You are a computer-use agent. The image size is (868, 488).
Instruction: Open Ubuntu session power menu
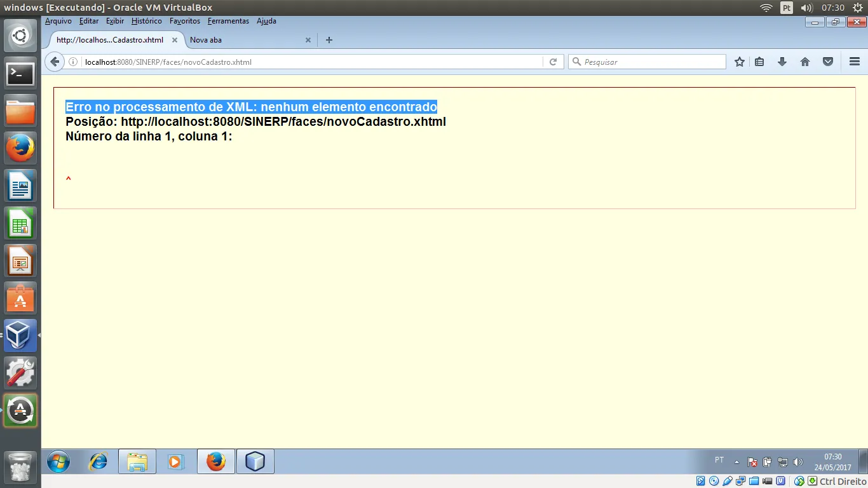(858, 8)
